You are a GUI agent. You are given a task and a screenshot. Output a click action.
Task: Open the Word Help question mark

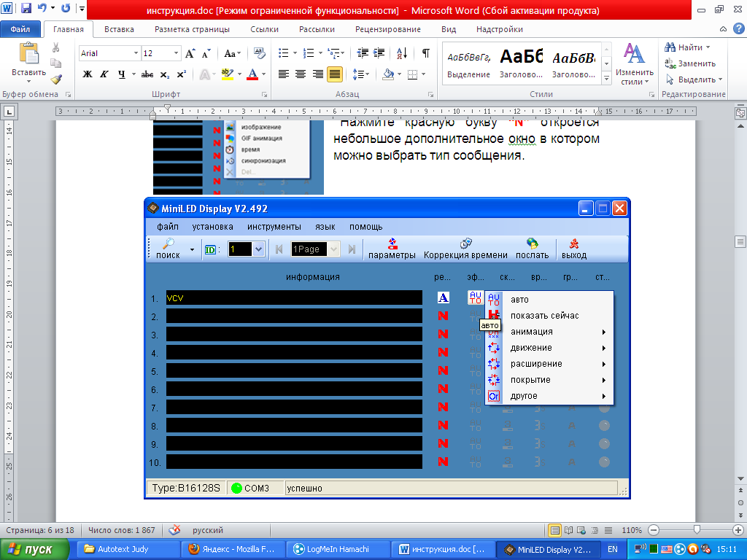coord(738,29)
